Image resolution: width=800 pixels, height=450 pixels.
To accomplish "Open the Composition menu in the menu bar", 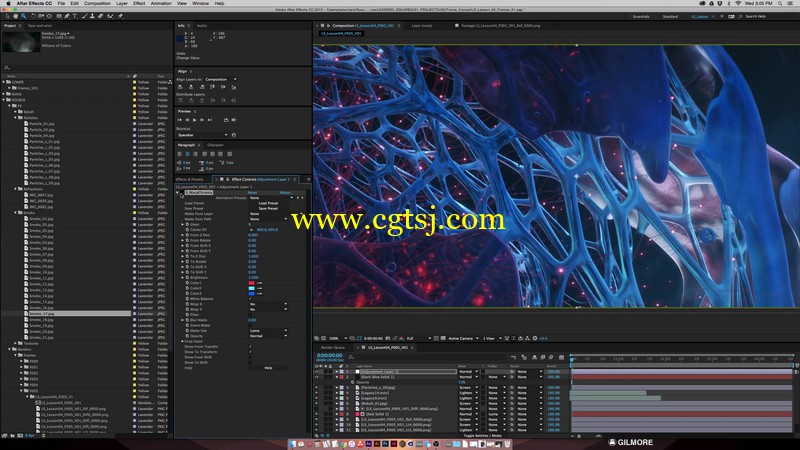I will click(97, 3).
